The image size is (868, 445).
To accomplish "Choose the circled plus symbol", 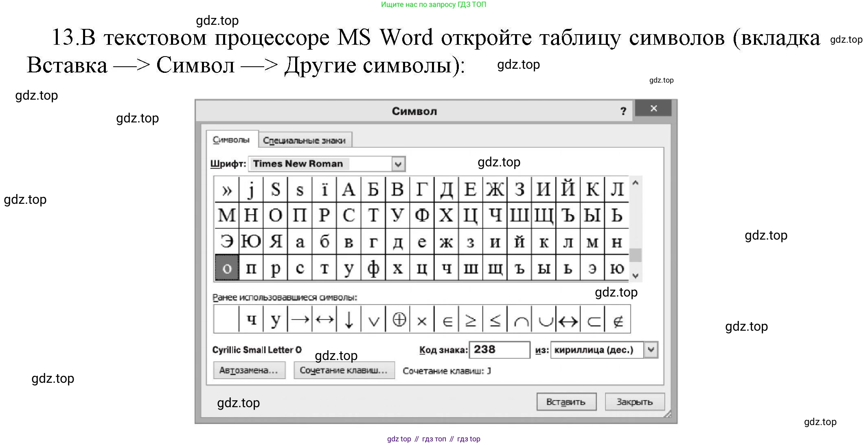I will (x=399, y=320).
